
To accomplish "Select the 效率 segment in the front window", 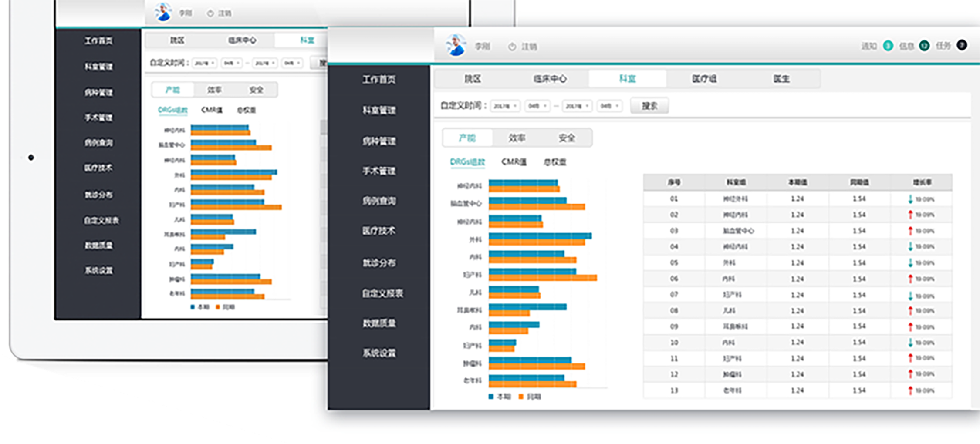I will click(517, 138).
